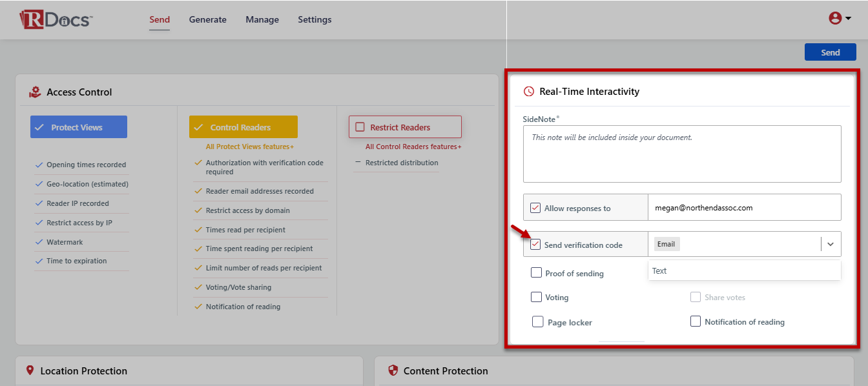Screen dimensions: 868x386
Task: Open the Send tab
Action: coord(160,19)
